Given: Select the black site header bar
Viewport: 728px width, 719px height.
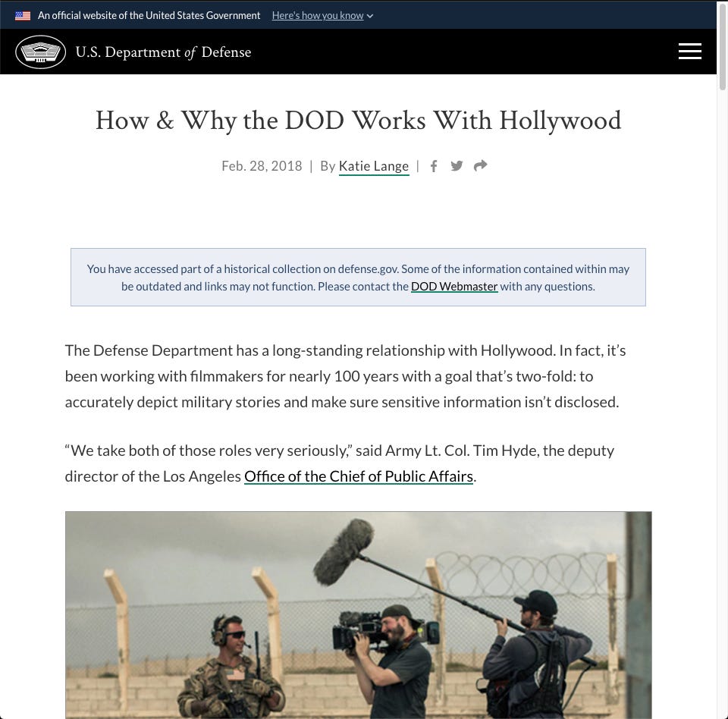Looking at the screenshot, I should tap(455, 52).
